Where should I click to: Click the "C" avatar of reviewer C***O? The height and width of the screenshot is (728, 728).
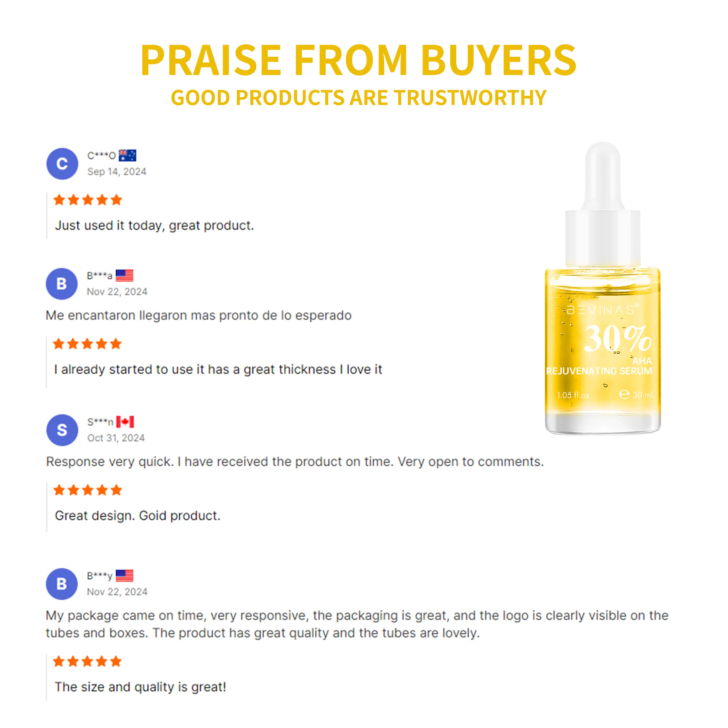(x=62, y=164)
